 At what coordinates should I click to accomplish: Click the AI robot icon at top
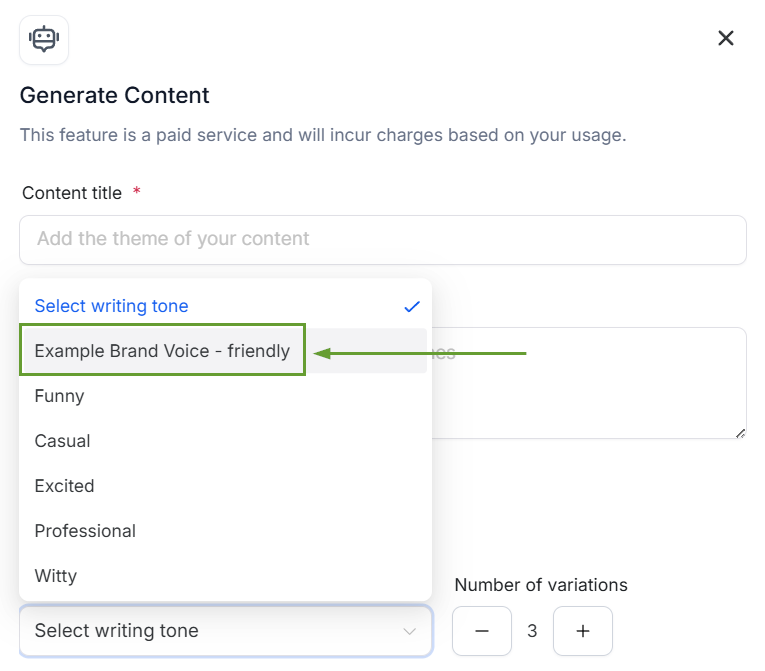44,40
